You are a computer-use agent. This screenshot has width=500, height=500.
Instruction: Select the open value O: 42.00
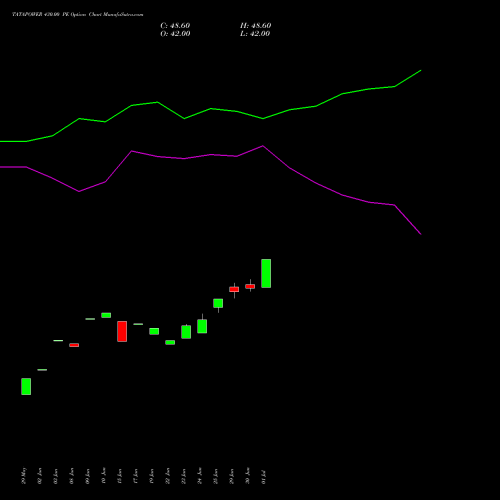point(175,34)
